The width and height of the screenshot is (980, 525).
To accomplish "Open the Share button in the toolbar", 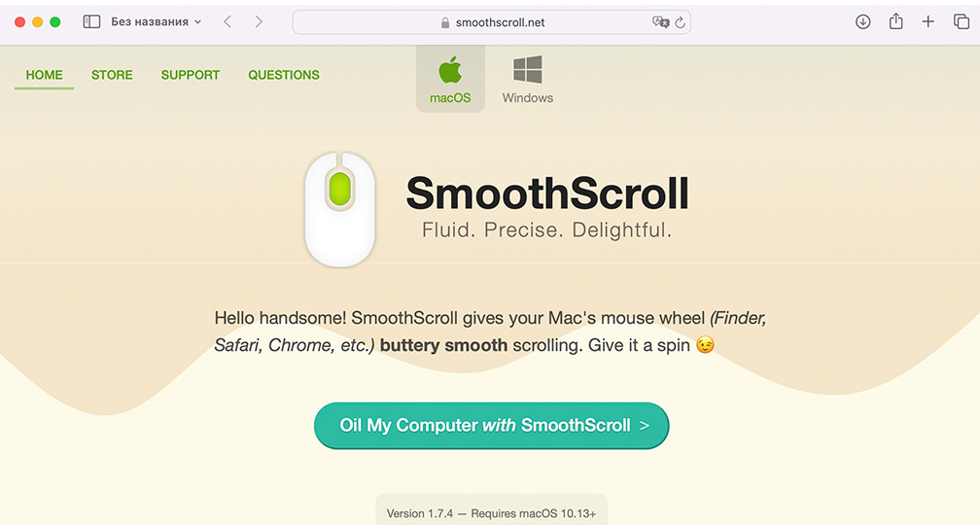I will [896, 21].
